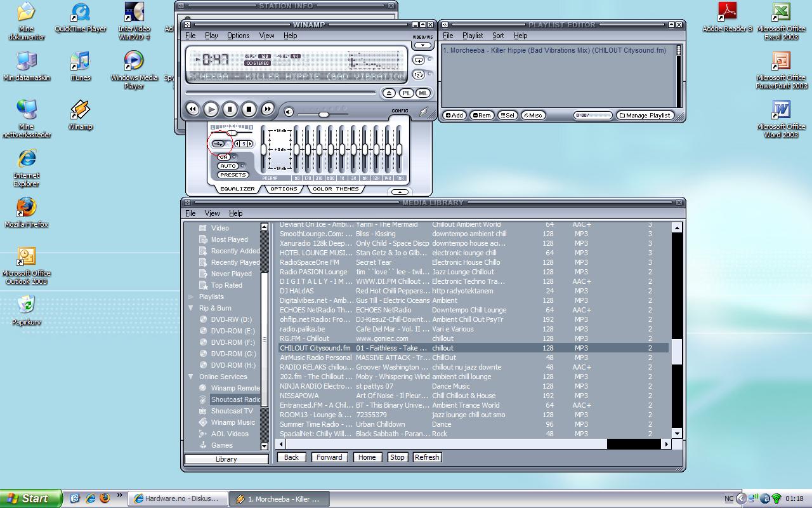Select the RG.FM - Chillout station row
812x508 pixels.
point(304,338)
